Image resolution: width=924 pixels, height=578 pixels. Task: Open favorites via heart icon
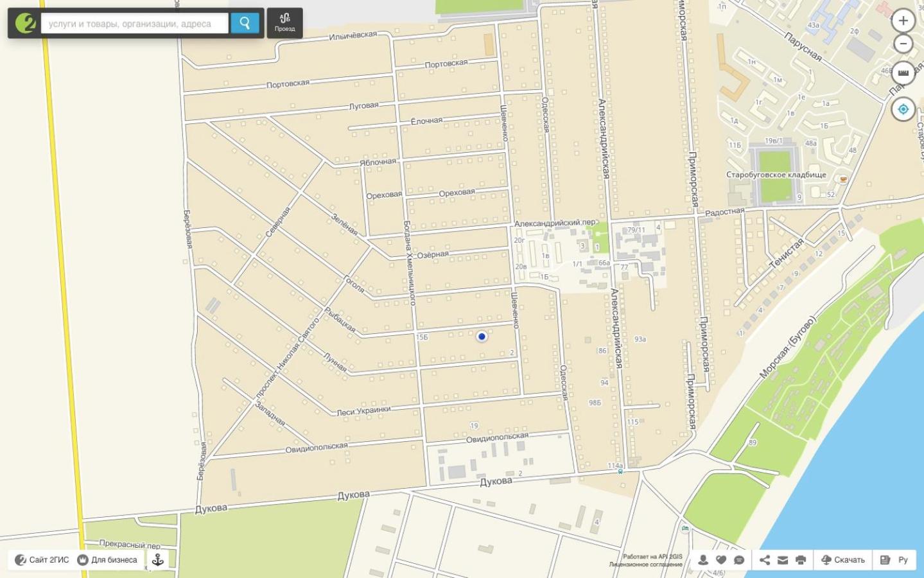(721, 560)
